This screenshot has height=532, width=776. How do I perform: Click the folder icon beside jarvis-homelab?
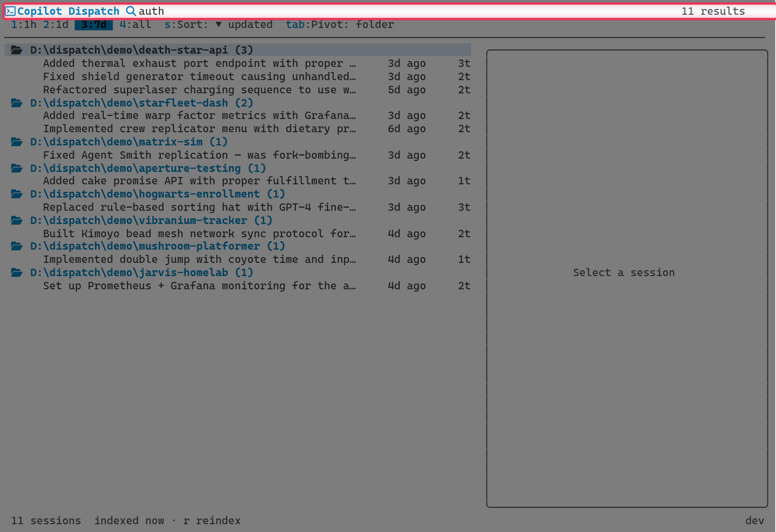click(x=17, y=272)
